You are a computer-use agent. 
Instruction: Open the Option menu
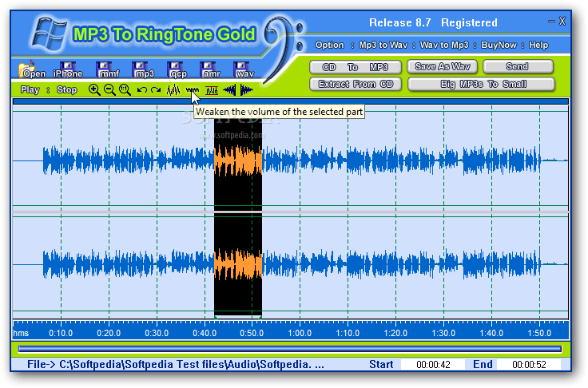click(330, 45)
